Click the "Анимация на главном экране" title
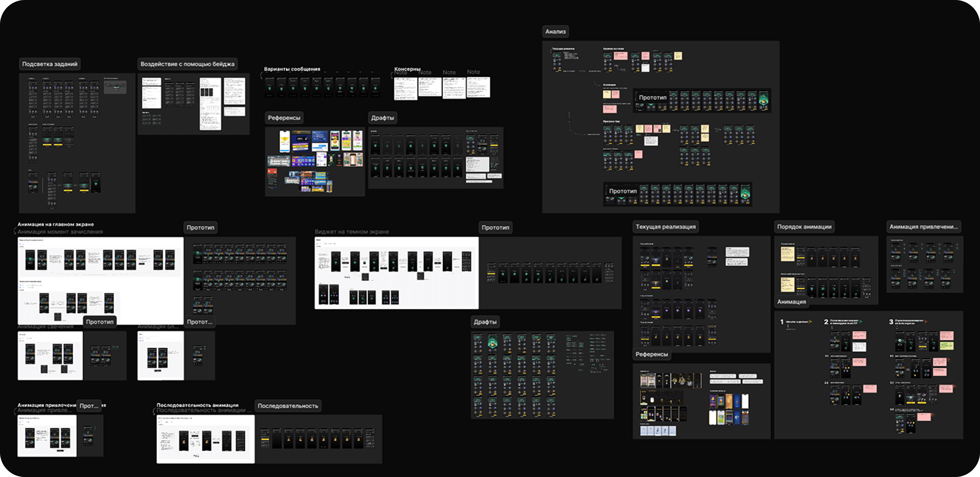Viewport: 980px width, 477px height. pyautogui.click(x=55, y=224)
